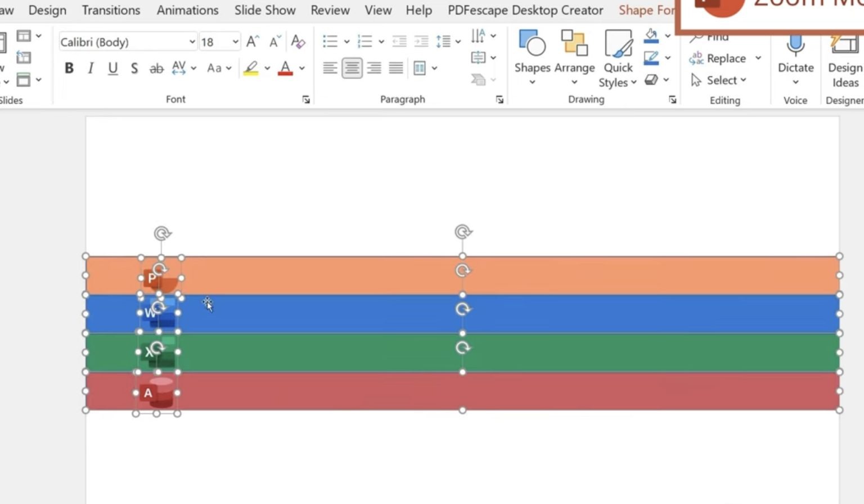864x504 pixels.
Task: Apply text shadow effect
Action: coord(134,67)
